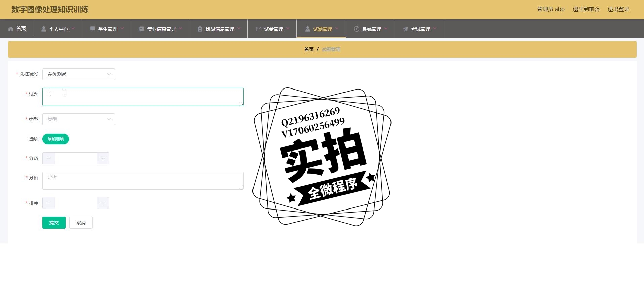
Task: Open the 系统管理 menu
Action: pos(370,28)
